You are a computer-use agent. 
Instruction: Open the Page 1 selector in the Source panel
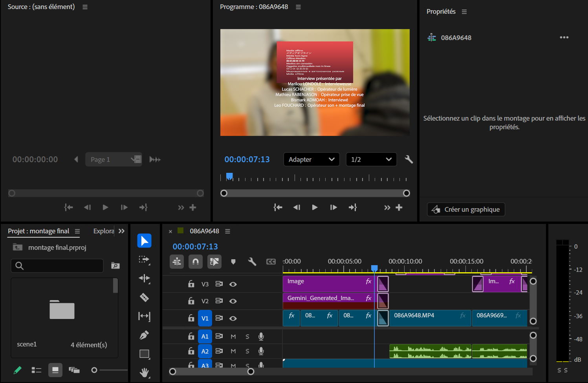114,159
